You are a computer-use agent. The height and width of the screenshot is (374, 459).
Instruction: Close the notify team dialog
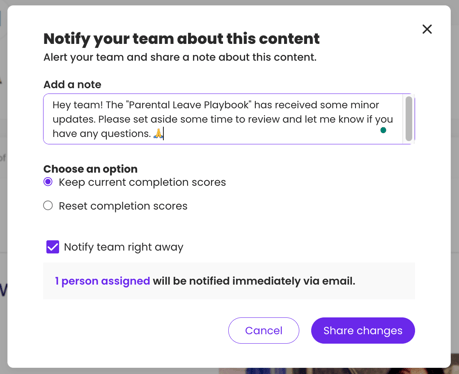point(427,29)
